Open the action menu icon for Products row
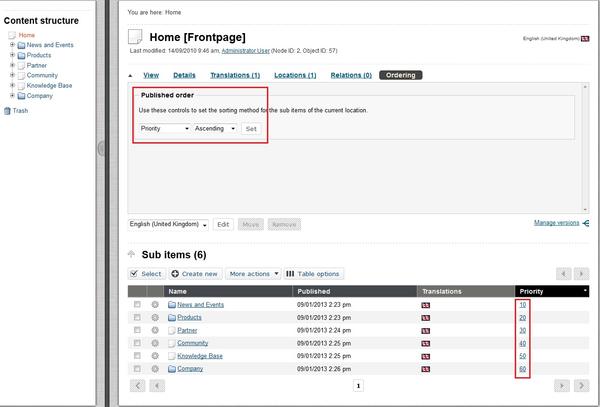The height and width of the screenshot is (407, 600). 155,317
